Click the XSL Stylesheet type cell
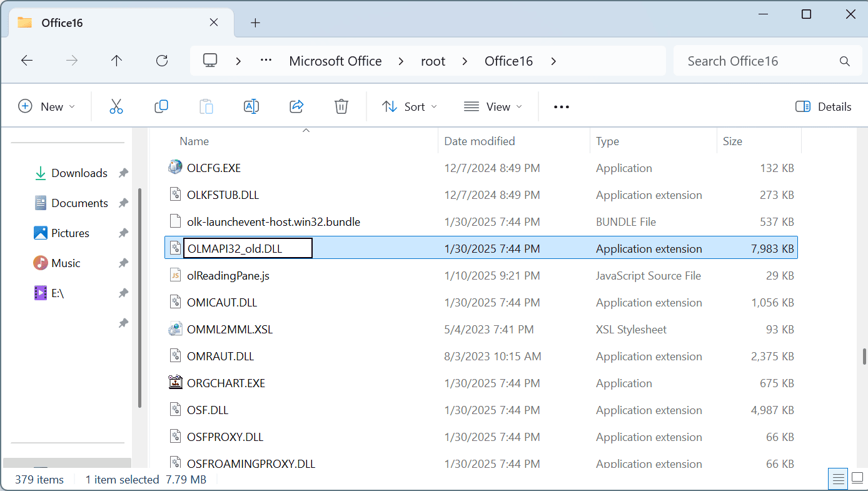 (632, 329)
